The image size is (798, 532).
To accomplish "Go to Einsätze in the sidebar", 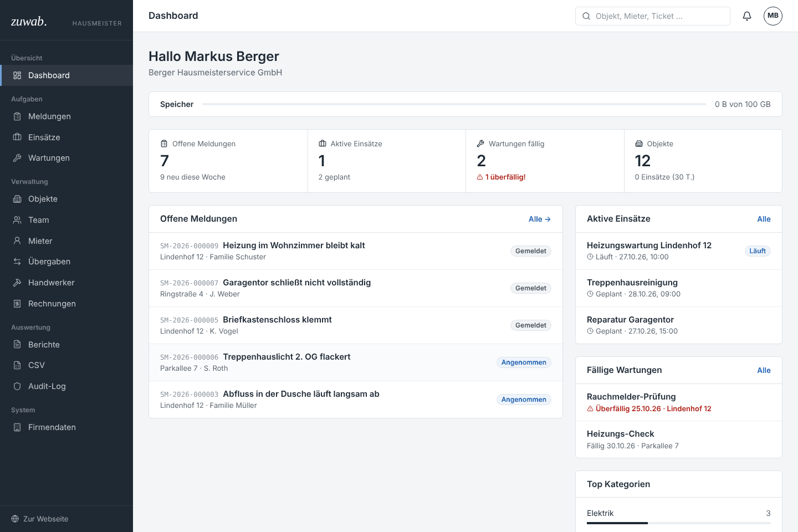I will click(x=66, y=137).
